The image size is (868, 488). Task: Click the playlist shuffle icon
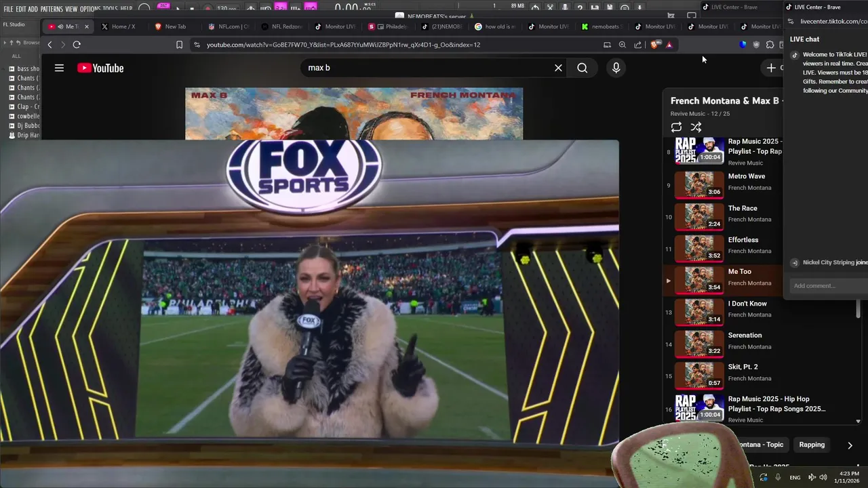[696, 127]
